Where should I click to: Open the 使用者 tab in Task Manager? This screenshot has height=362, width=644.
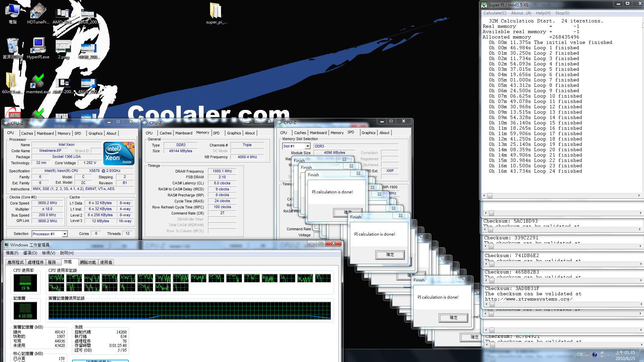[106, 262]
